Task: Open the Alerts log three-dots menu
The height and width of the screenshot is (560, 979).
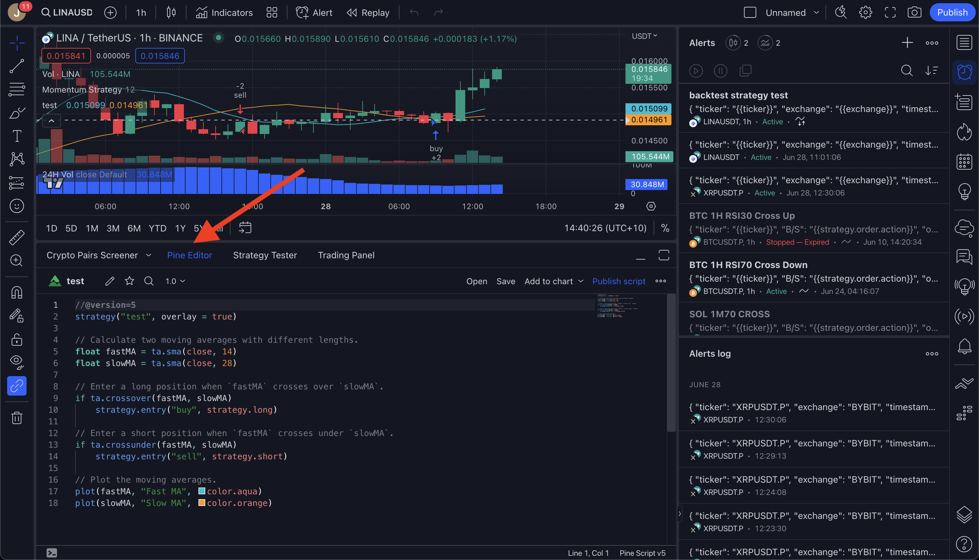Action: coord(932,353)
